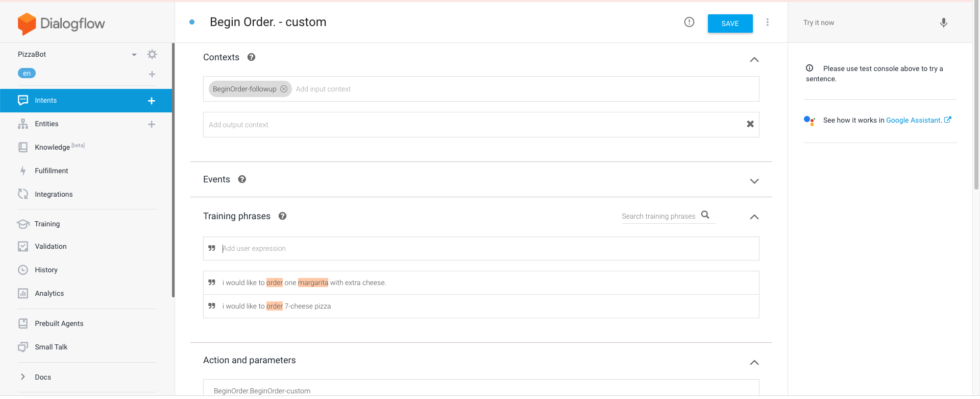Save the intent
Viewport: 980px width, 399px height.
click(730, 24)
